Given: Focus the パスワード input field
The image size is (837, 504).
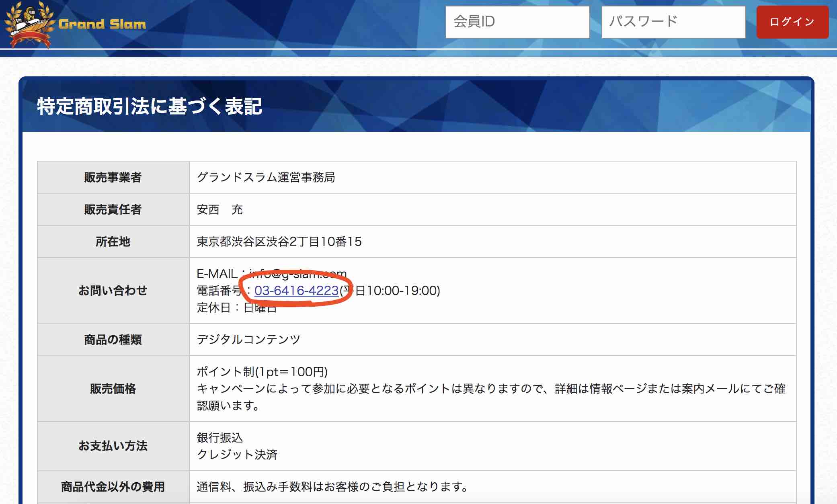Looking at the screenshot, I should click(673, 22).
